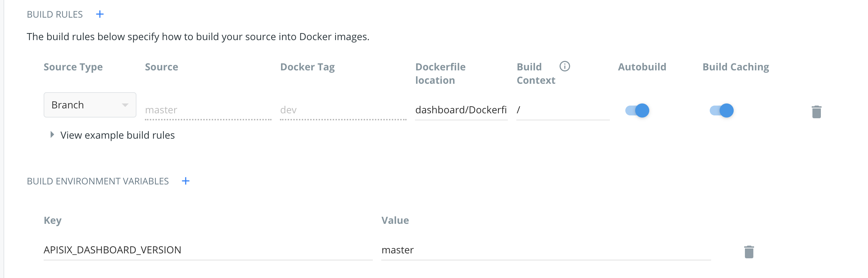This screenshot has height=278, width=868.
Task: Focus the Build Context path field
Action: [563, 110]
